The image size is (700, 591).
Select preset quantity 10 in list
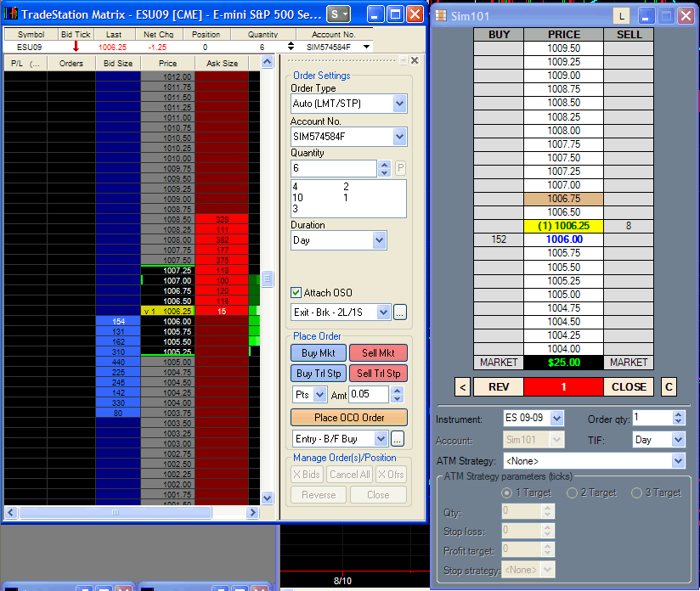tap(298, 198)
